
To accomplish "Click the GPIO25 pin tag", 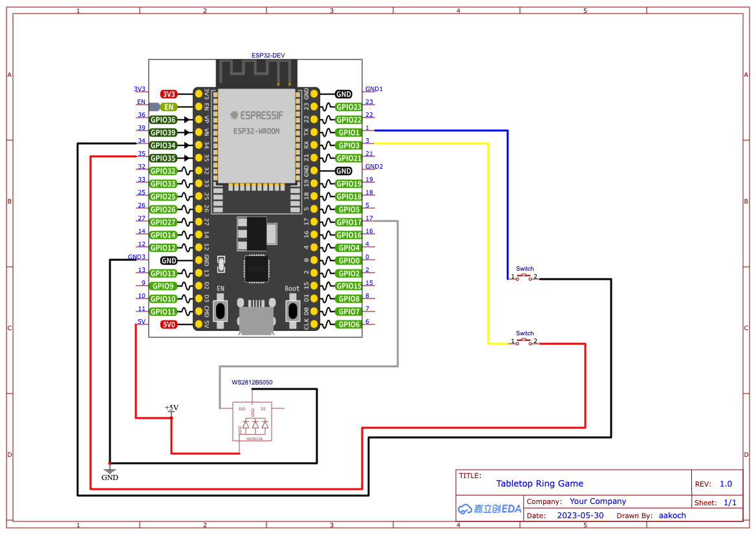I will 163,196.
